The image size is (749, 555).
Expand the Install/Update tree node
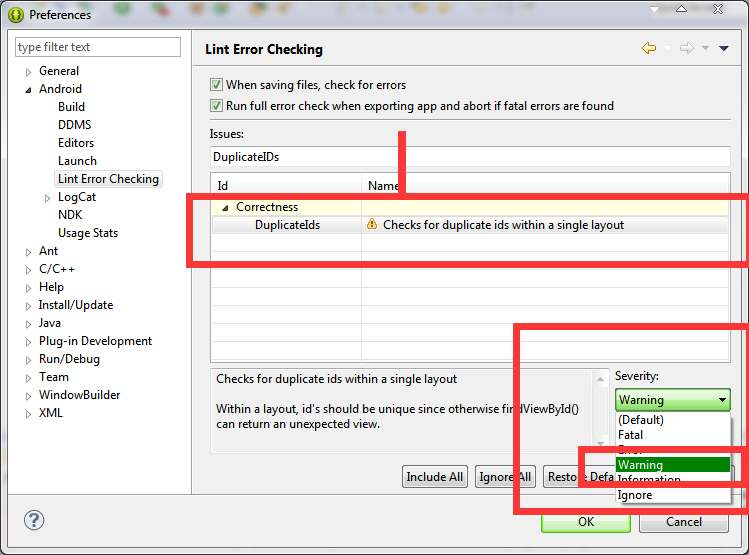(28, 306)
